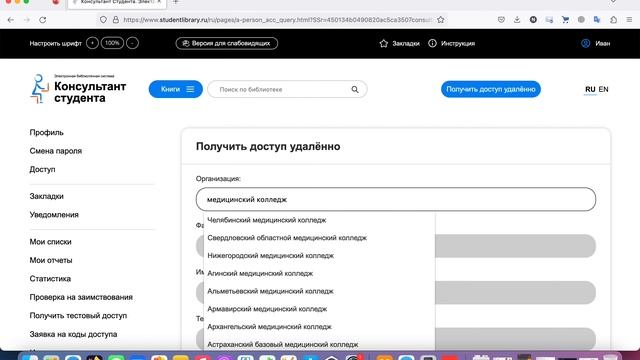The image size is (640, 360).
Task: Open Профиль in the sidebar
Action: 47,132
